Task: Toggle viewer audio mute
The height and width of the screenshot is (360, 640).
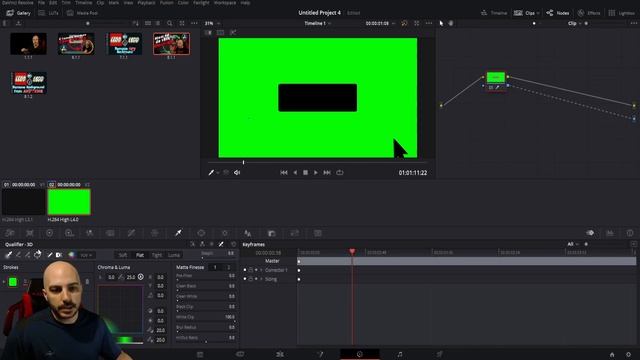Action: [x=237, y=173]
